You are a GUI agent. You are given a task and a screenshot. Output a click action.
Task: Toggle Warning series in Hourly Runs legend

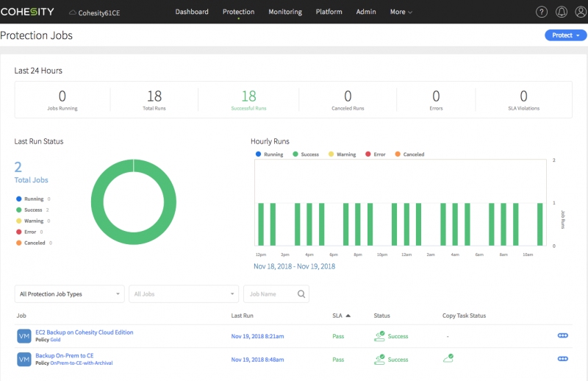[342, 154]
